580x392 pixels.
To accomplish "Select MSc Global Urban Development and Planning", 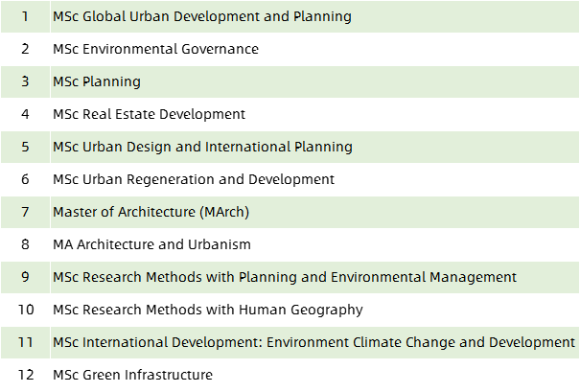I will [x=202, y=16].
